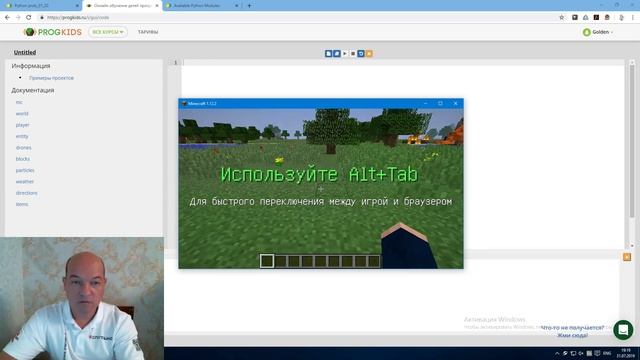Click the black square browser extension icon
640x360 pixels.
click(x=596, y=18)
